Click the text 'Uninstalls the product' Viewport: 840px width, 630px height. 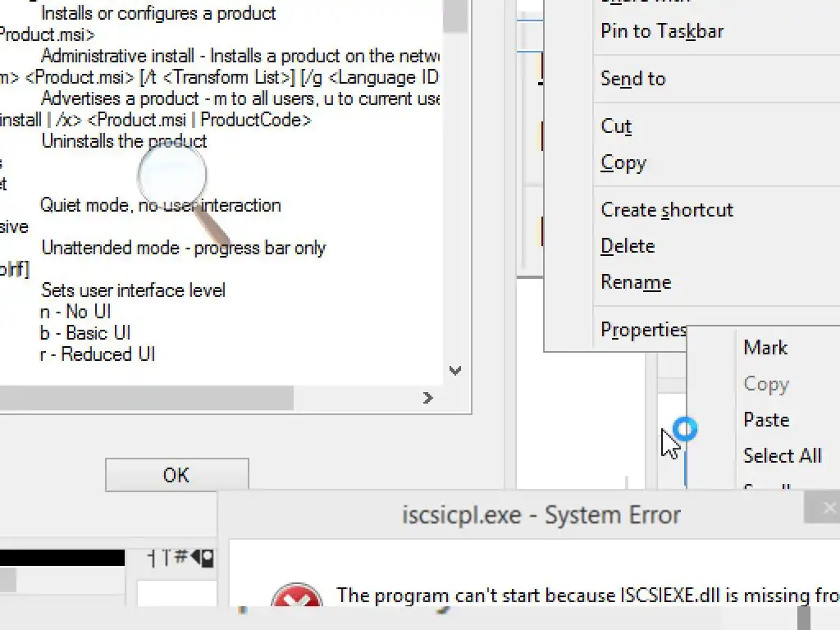[x=124, y=141]
